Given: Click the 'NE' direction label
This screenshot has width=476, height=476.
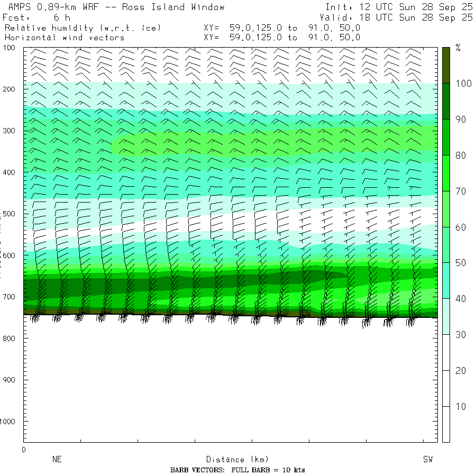Looking at the screenshot, I should coord(57,459).
